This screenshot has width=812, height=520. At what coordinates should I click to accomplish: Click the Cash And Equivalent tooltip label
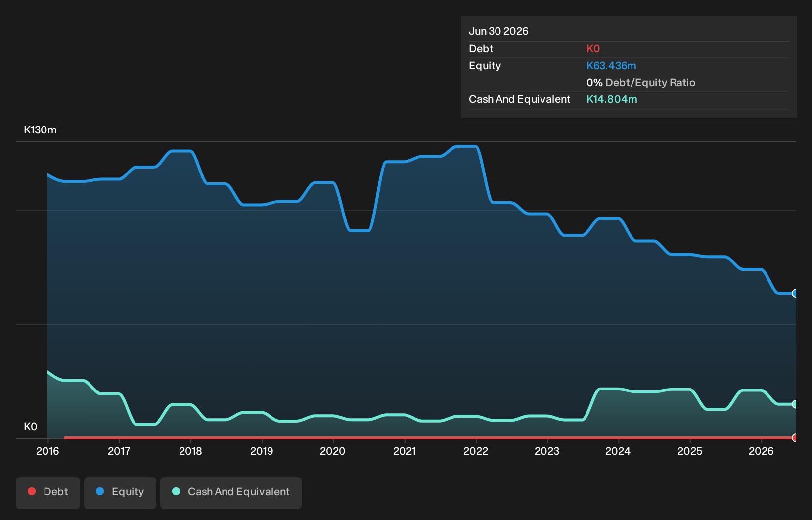(519, 99)
